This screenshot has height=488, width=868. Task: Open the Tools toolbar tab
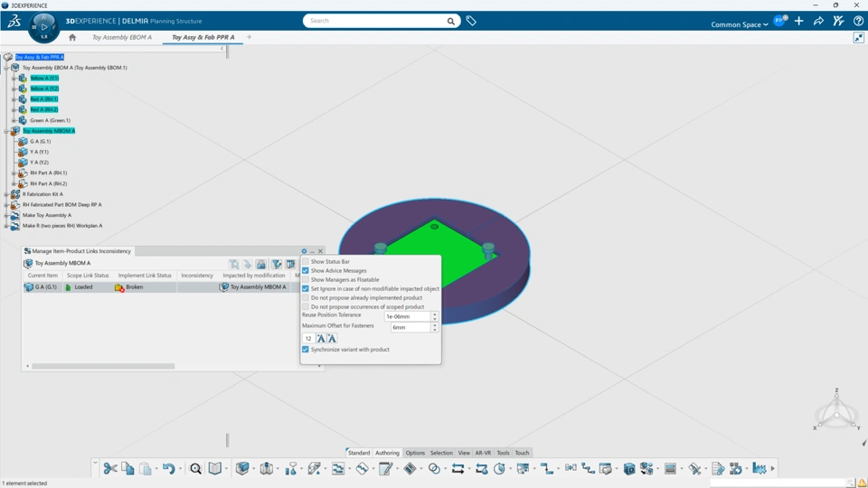(504, 453)
